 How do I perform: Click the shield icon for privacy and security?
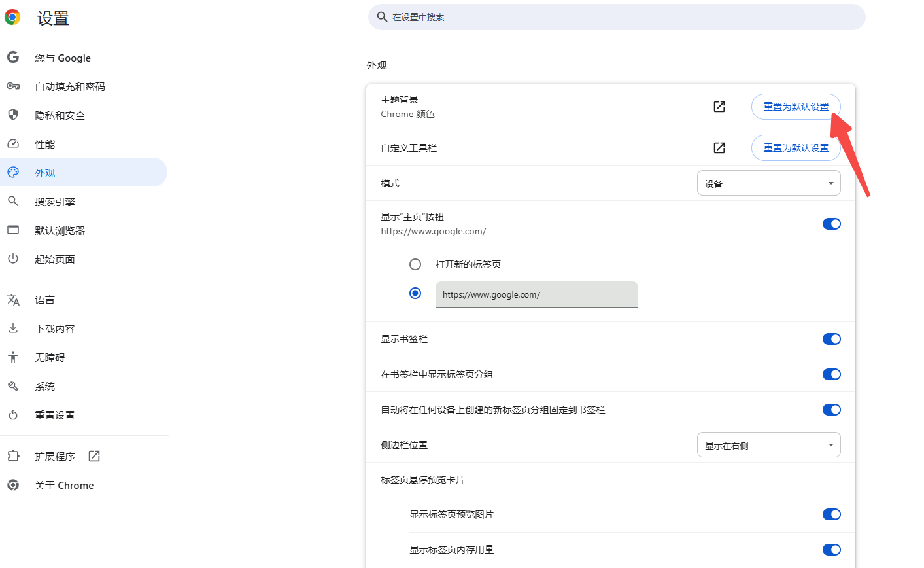pos(13,115)
